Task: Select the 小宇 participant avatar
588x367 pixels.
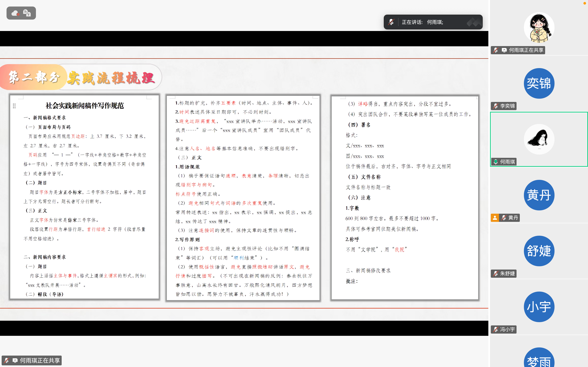Action: (539, 307)
